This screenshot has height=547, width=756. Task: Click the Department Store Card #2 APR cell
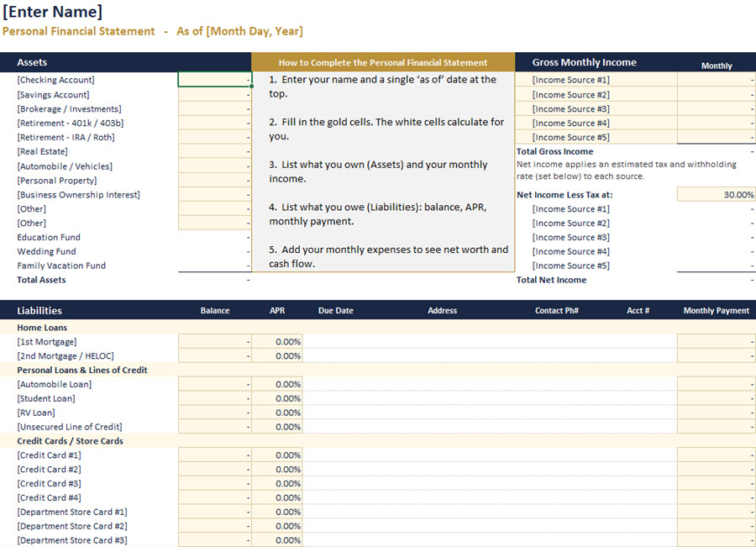[x=277, y=526]
